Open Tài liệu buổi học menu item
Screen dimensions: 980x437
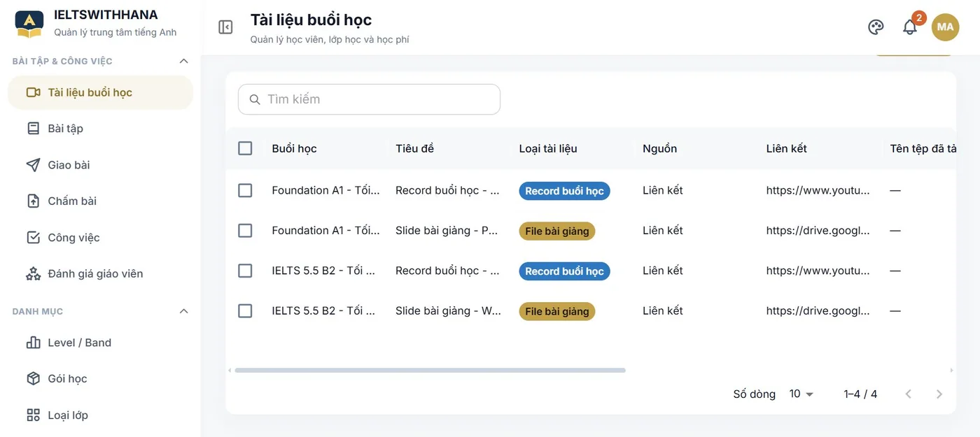[x=100, y=92]
